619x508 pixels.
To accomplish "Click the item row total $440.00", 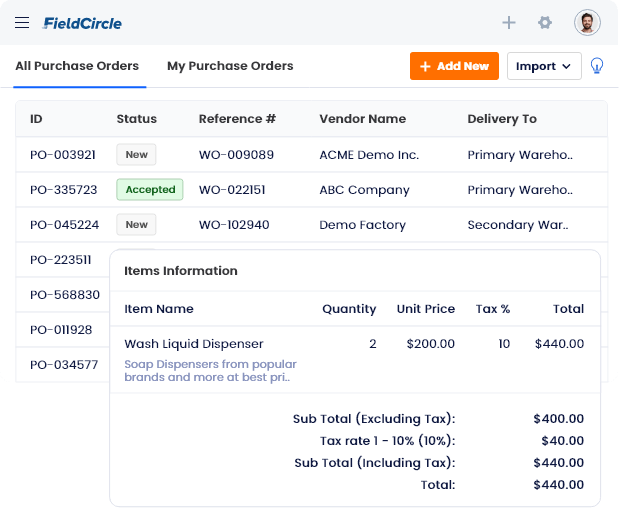I will click(x=559, y=344).
